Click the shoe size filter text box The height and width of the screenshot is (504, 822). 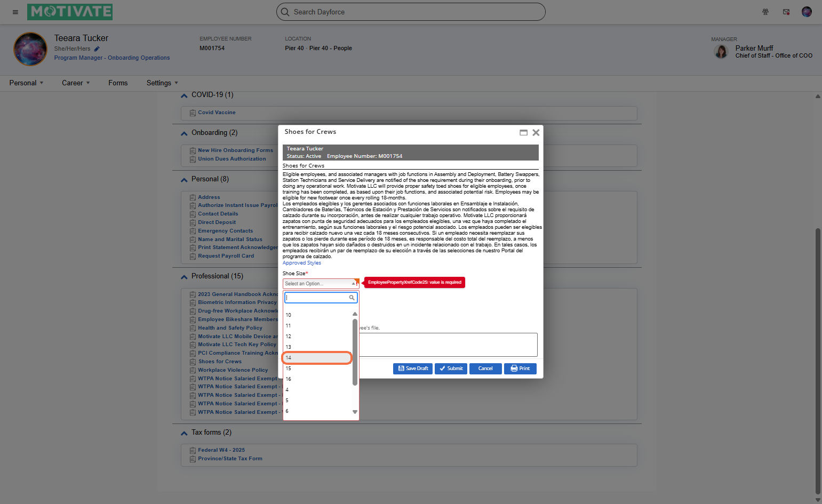point(321,298)
